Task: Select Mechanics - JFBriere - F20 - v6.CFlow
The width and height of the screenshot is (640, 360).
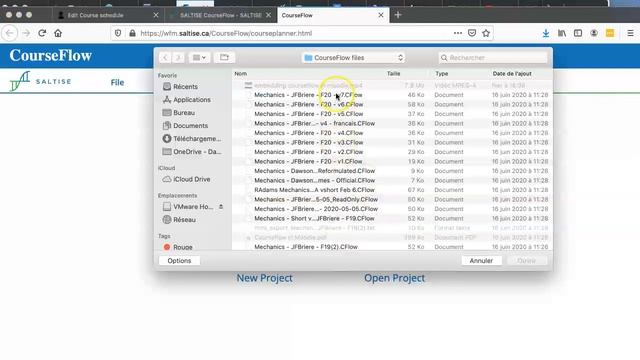Action: pos(392,104)
